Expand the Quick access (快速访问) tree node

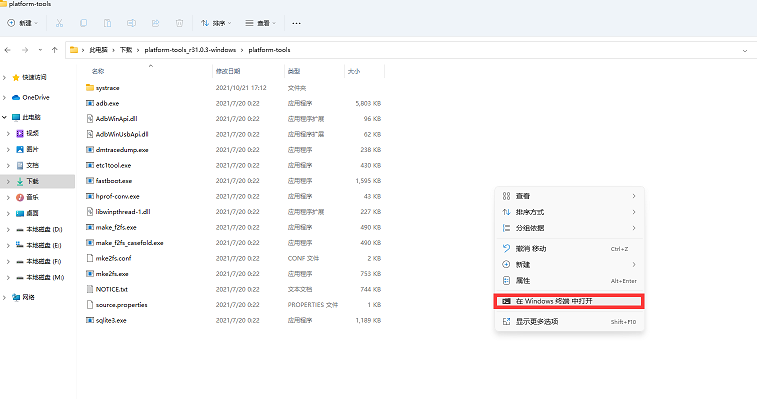click(x=4, y=77)
